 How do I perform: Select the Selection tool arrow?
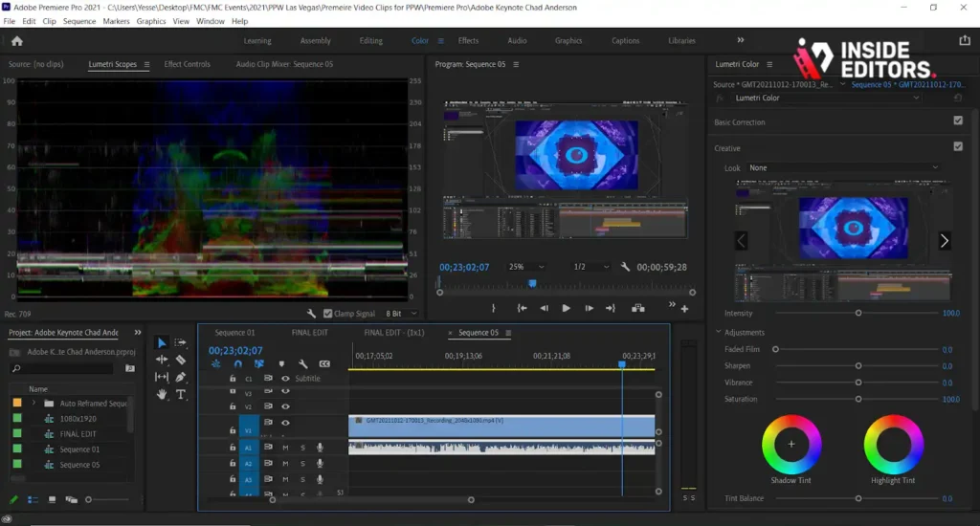point(161,343)
